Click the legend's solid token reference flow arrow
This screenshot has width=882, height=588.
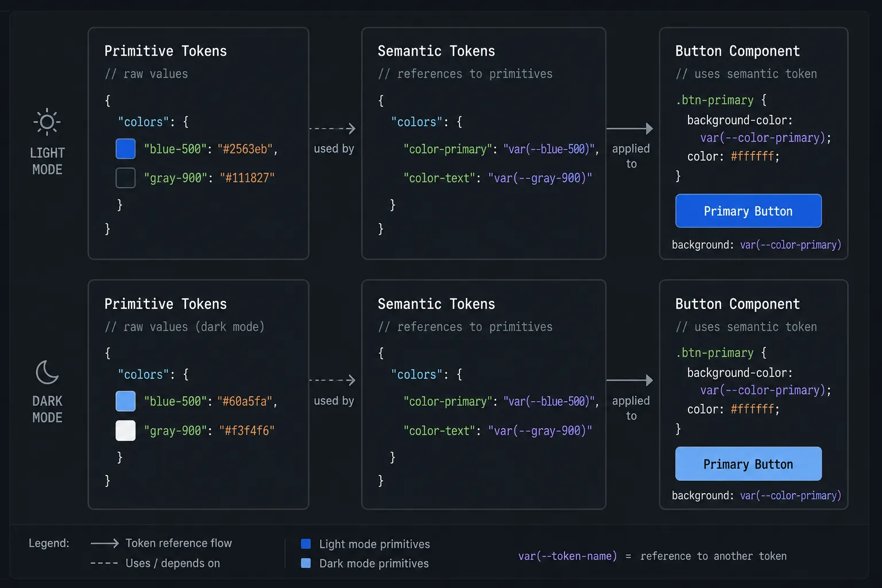(x=105, y=543)
